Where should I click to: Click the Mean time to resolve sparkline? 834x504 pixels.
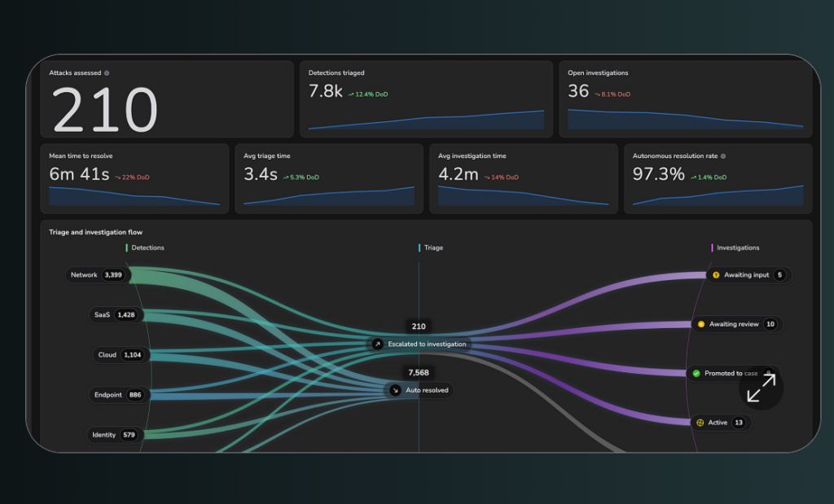[x=134, y=196]
